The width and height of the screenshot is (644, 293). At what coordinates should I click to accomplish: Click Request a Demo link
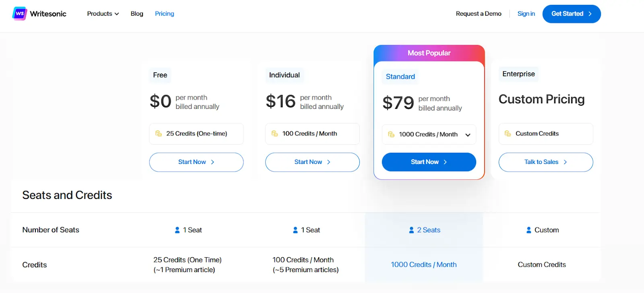pyautogui.click(x=479, y=14)
